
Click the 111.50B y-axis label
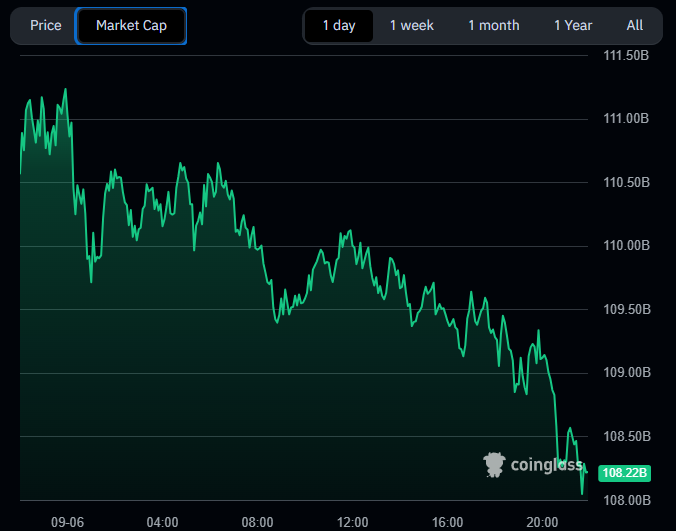pos(627,55)
